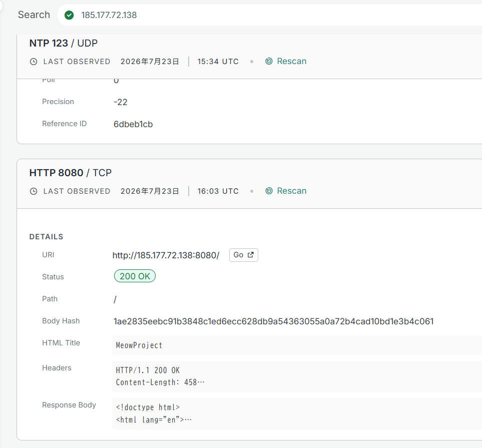Click the DETAILS section label

point(47,237)
